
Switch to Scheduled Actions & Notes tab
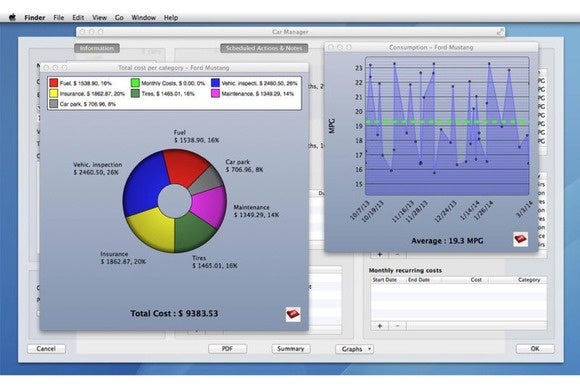point(264,48)
